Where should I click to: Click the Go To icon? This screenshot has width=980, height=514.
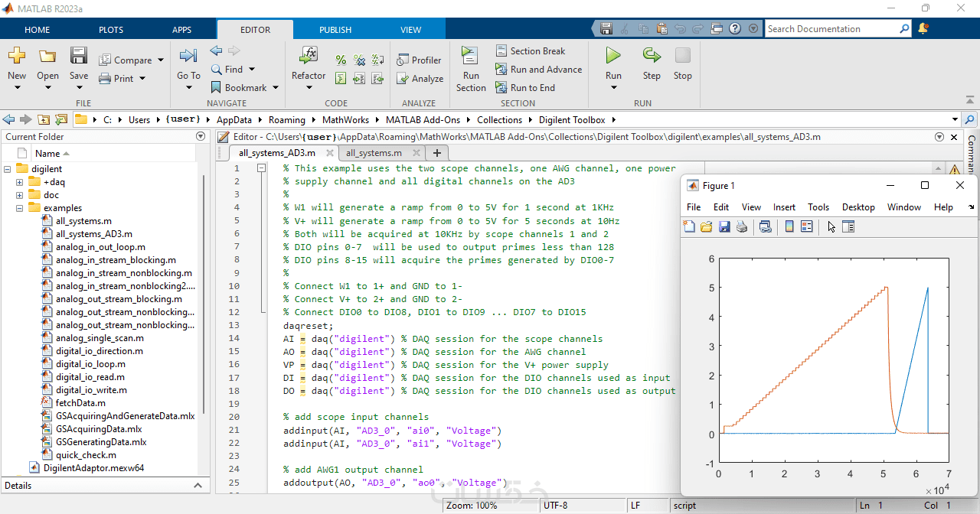188,56
